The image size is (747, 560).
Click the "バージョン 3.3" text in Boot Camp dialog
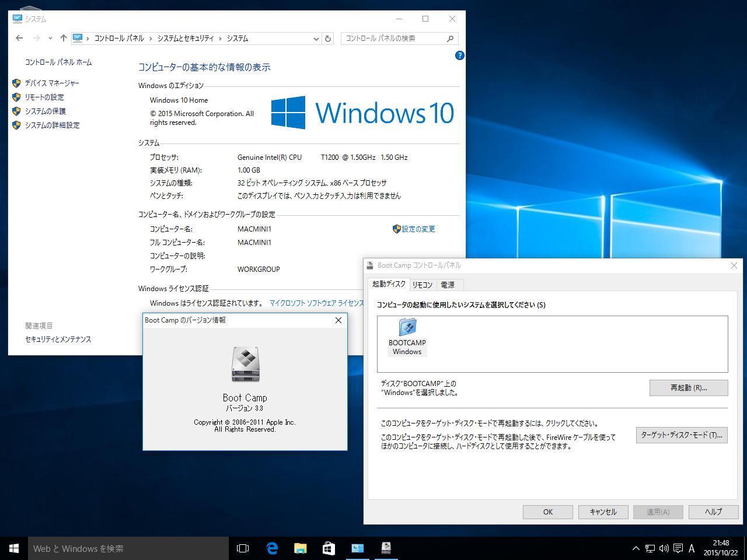tap(245, 408)
